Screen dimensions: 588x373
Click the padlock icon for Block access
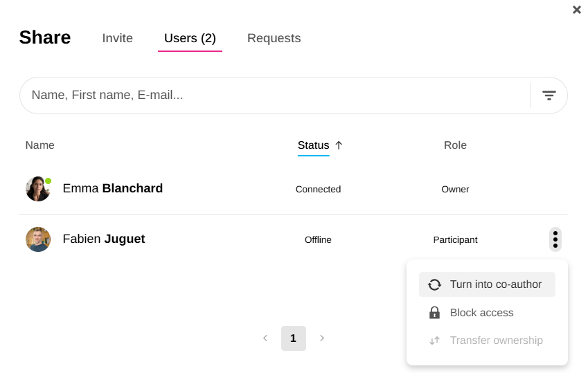tap(434, 313)
